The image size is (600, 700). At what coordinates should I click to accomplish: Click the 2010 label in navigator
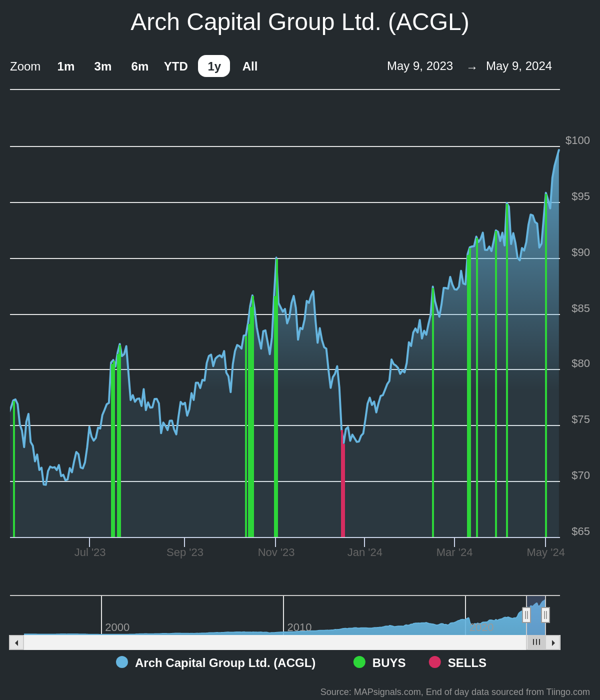(x=299, y=627)
